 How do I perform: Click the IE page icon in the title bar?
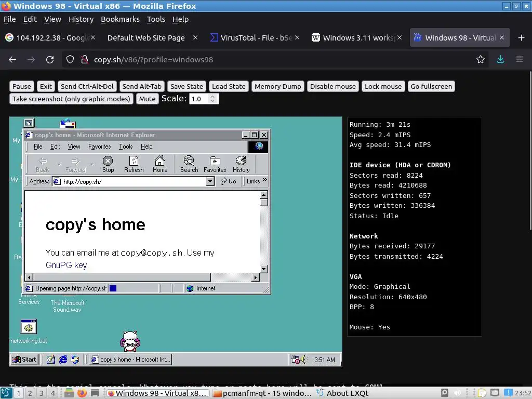29,135
